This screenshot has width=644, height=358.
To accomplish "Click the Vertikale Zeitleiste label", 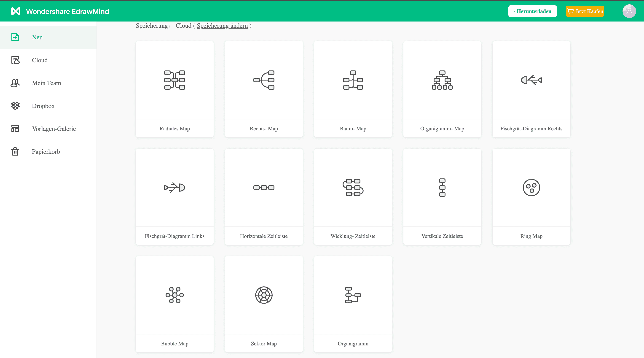I will (x=442, y=236).
